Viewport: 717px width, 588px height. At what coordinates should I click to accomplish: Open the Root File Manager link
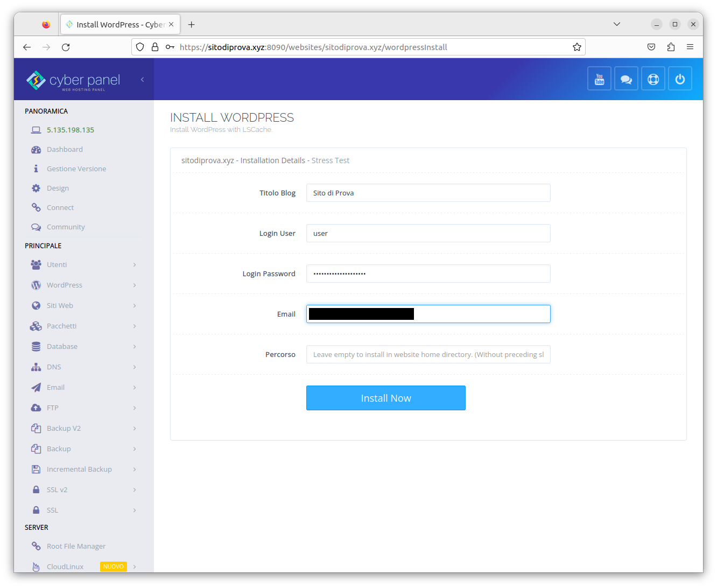click(76, 546)
